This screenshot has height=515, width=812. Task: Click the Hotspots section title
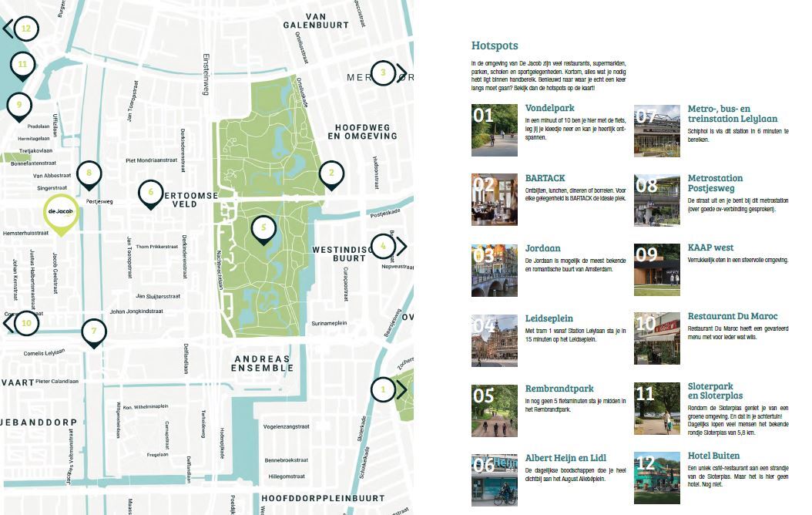(x=495, y=45)
